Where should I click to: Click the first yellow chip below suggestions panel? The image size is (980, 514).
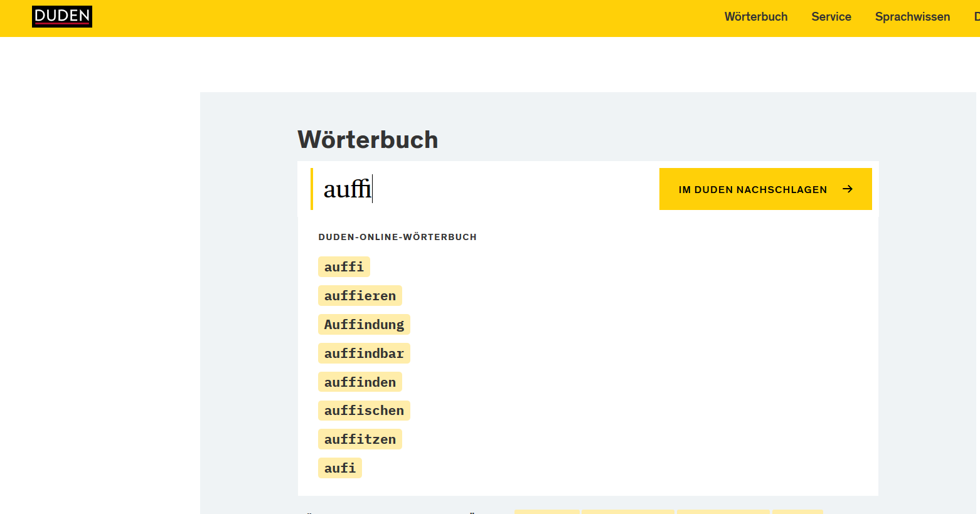pyautogui.click(x=546, y=511)
